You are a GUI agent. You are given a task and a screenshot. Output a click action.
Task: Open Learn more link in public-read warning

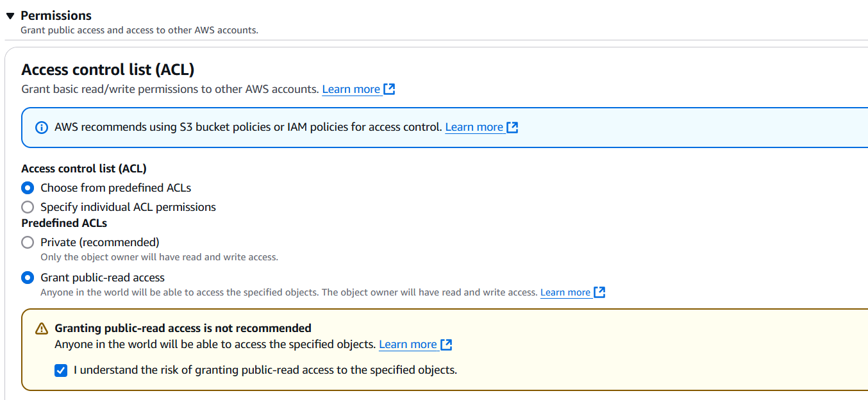pos(408,344)
